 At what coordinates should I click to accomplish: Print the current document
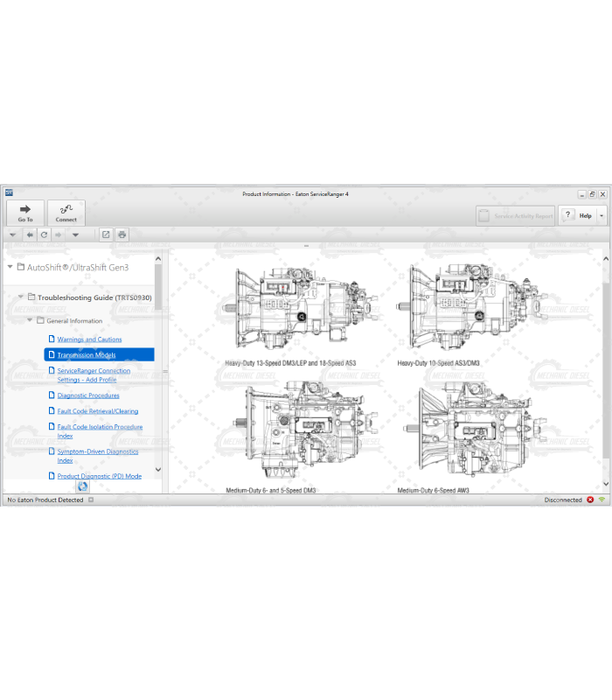coord(122,234)
